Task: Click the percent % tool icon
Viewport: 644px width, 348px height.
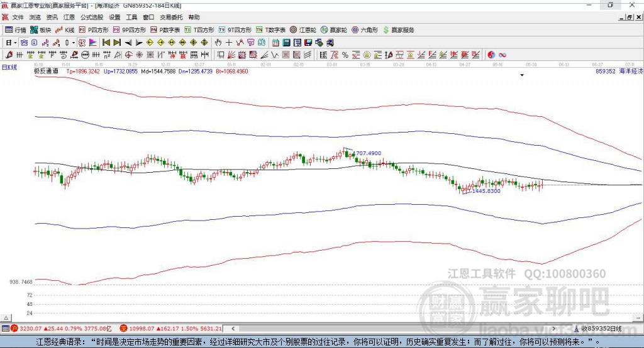Action: pos(345,55)
